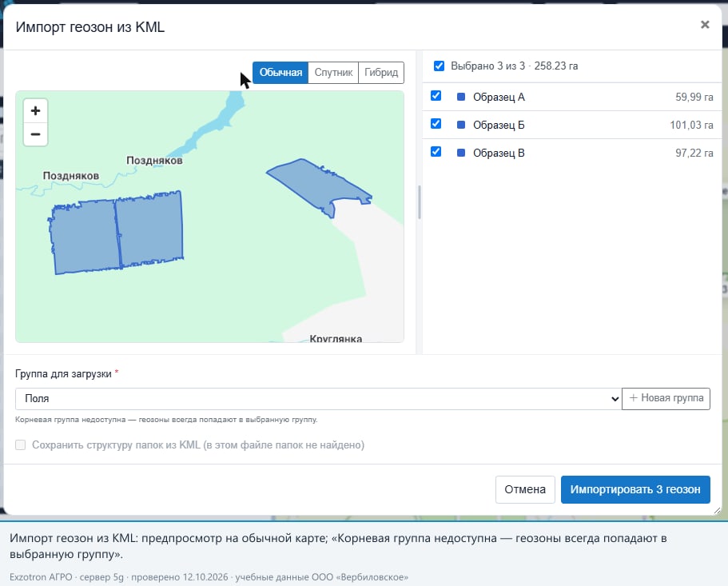Screen dimensions: 728x586
Task: Zoom out on the map preview
Action: click(x=36, y=134)
